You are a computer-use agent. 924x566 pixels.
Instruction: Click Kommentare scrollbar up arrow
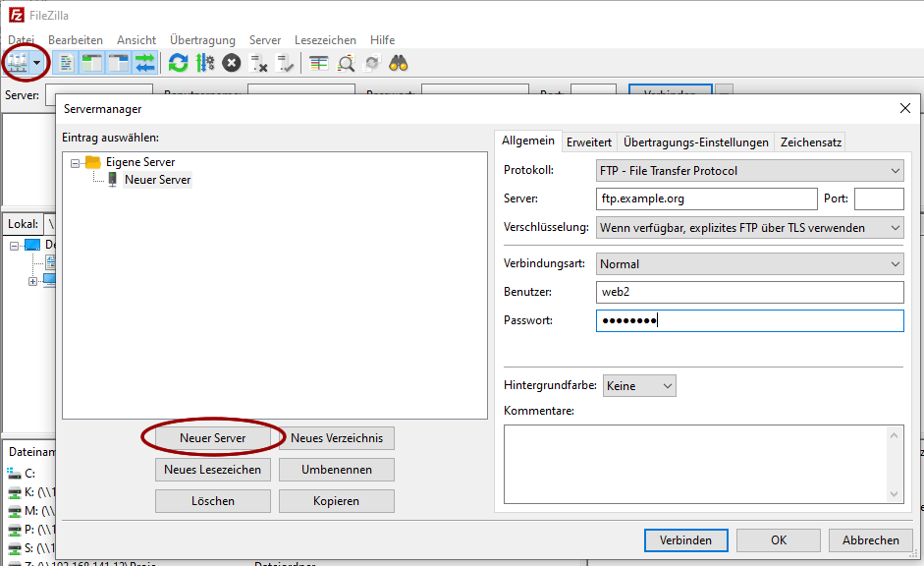[x=894, y=435]
